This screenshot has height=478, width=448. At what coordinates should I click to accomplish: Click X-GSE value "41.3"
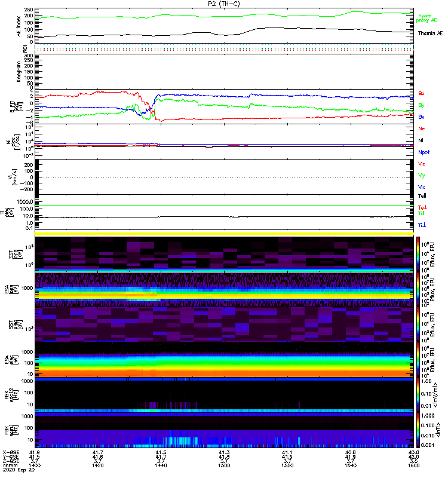(225, 452)
